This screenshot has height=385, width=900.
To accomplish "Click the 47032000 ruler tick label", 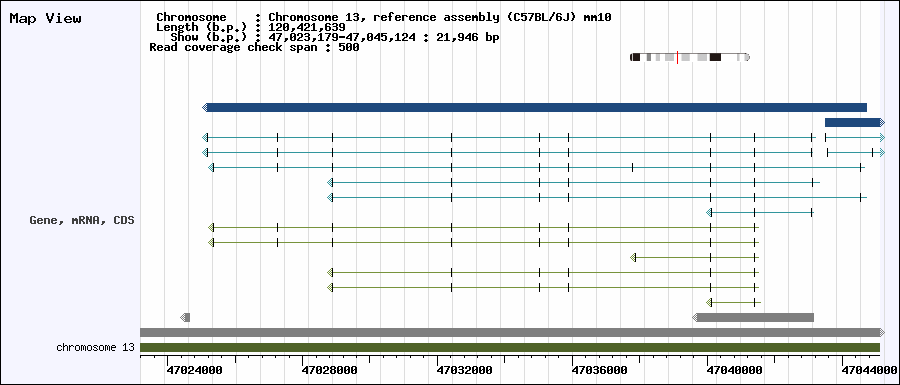I will [x=464, y=370].
